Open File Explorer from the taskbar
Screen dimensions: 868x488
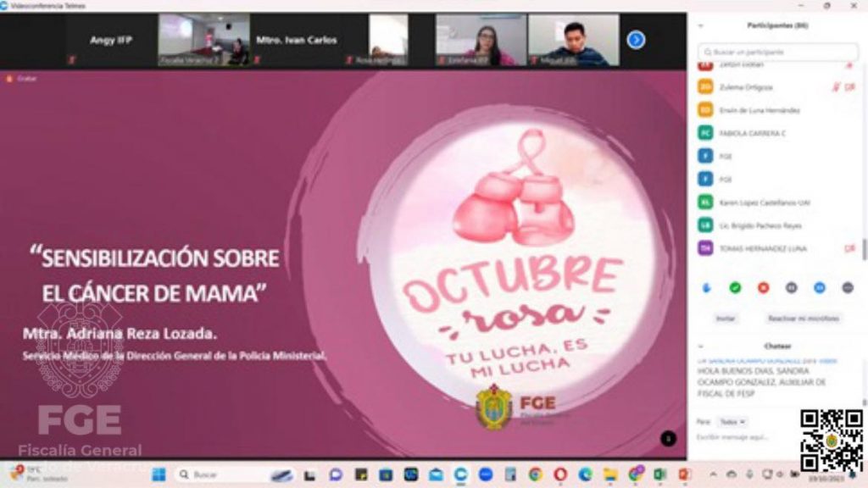point(610,474)
